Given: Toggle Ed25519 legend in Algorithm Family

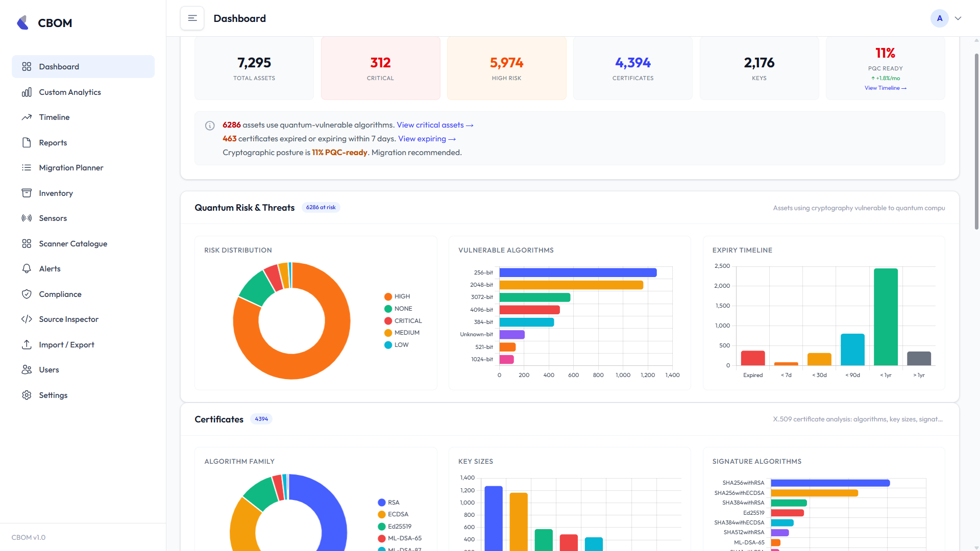Looking at the screenshot, I should tap(395, 527).
